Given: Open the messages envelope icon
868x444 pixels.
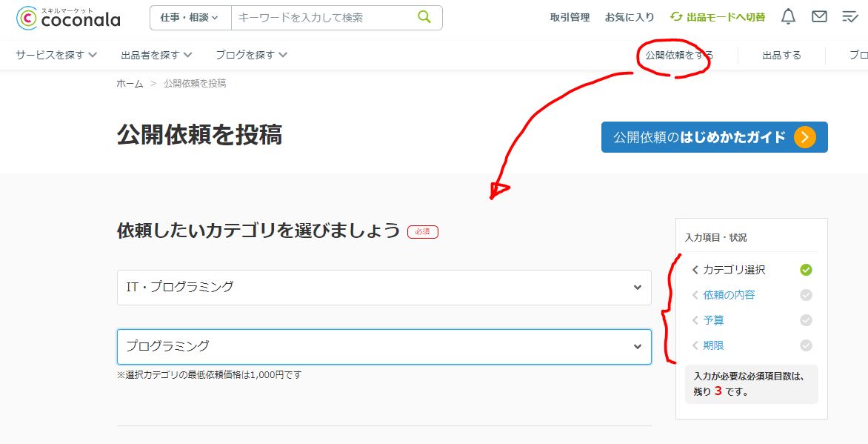Looking at the screenshot, I should pos(819,16).
